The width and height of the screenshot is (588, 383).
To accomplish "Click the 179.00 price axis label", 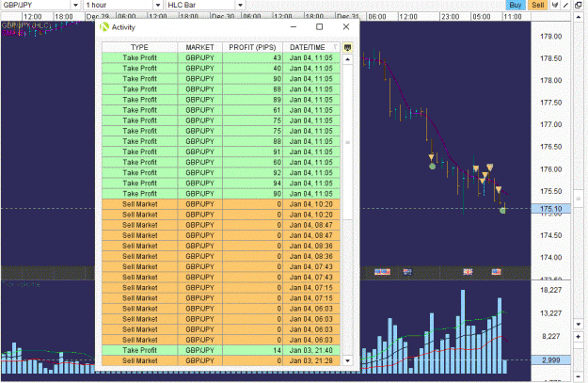I will coord(551,37).
